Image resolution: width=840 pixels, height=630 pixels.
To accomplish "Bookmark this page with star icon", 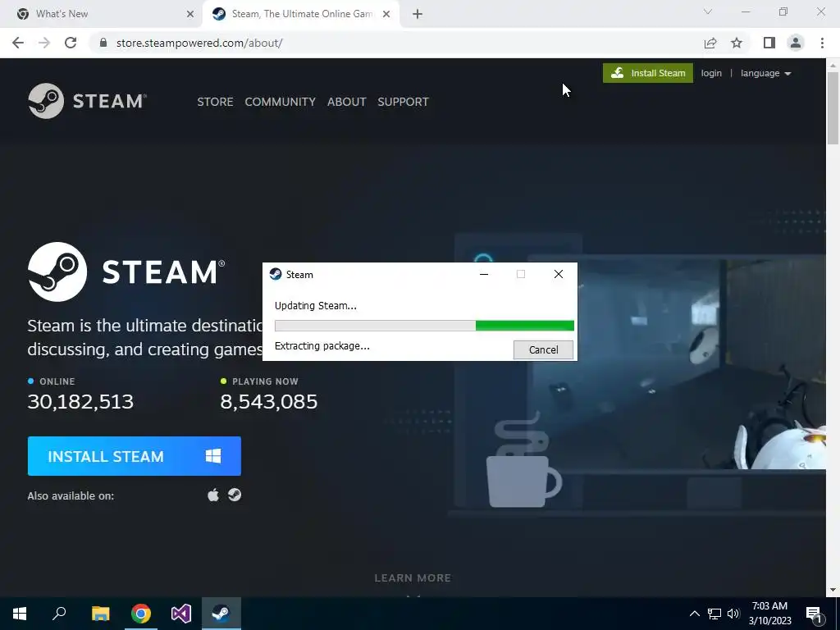I will [x=737, y=43].
